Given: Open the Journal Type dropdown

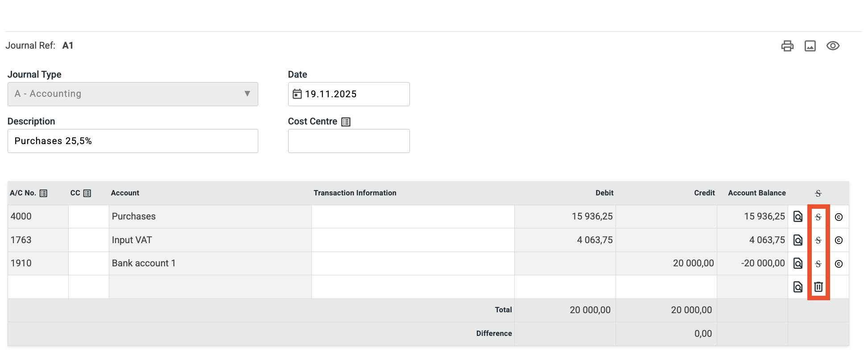Looking at the screenshot, I should [x=132, y=94].
